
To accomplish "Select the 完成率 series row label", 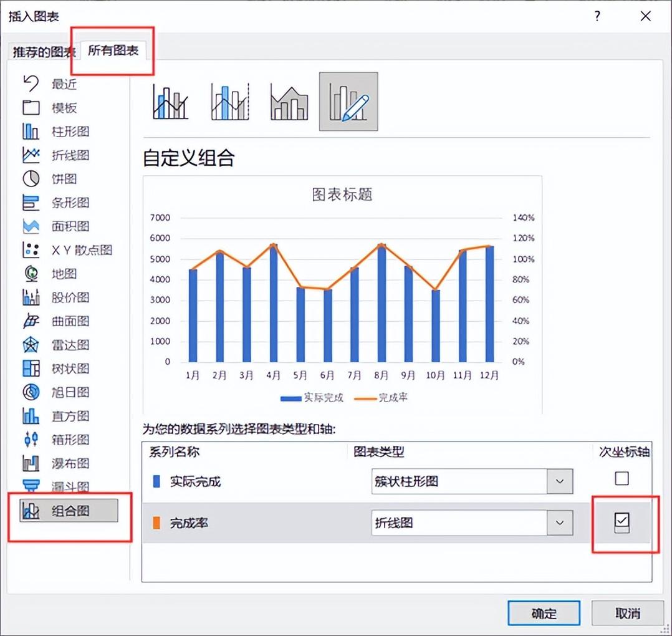I will (x=188, y=523).
